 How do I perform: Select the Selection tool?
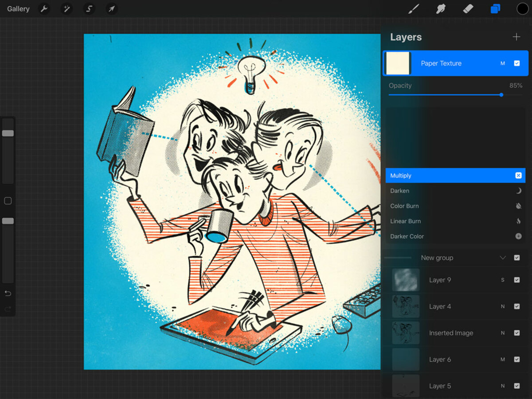click(x=89, y=9)
